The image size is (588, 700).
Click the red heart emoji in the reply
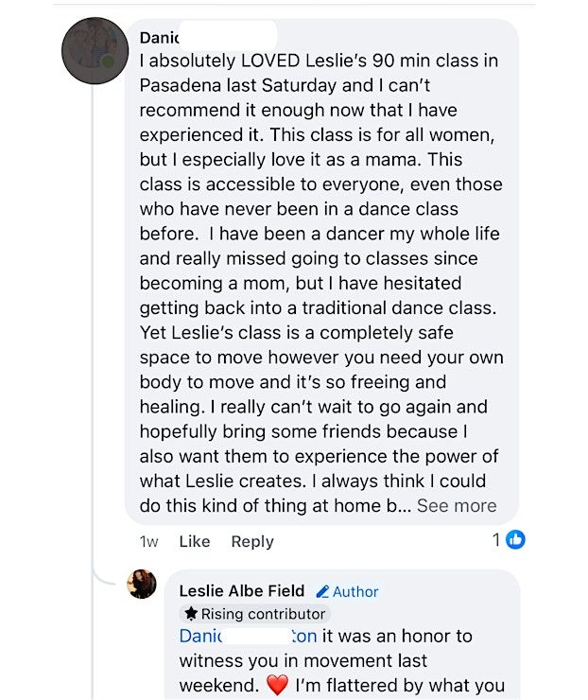[x=277, y=684]
